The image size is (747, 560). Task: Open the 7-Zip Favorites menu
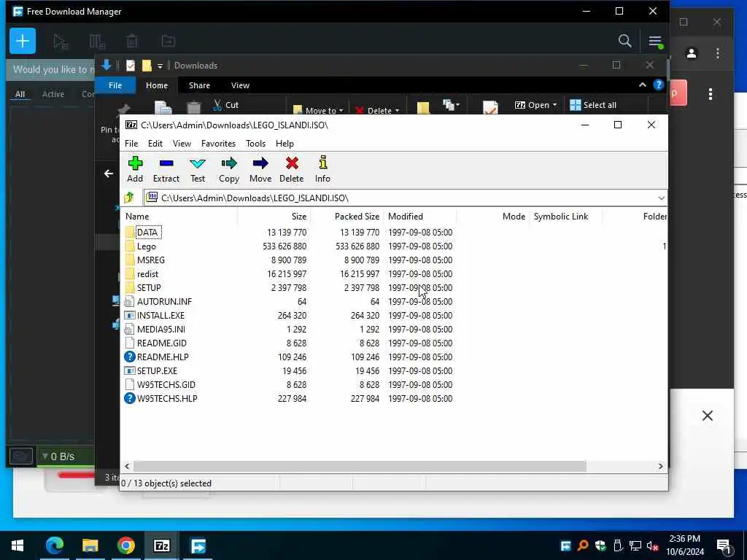[x=218, y=144]
